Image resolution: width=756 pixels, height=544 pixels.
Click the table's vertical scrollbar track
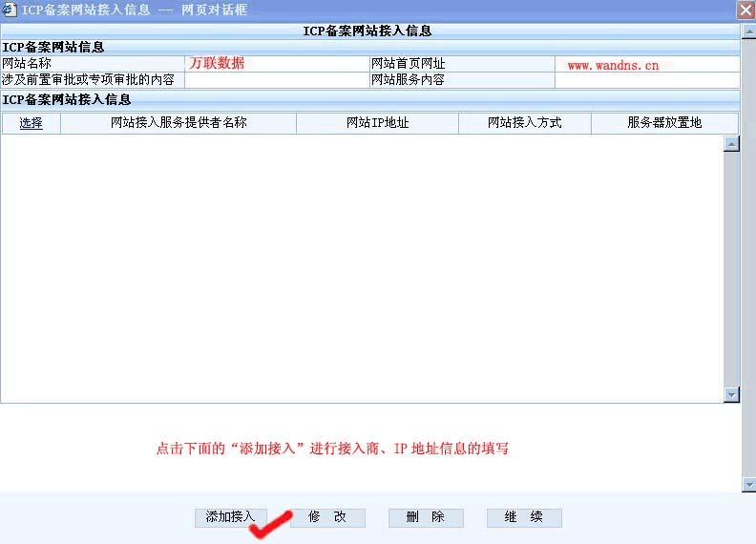click(x=732, y=267)
